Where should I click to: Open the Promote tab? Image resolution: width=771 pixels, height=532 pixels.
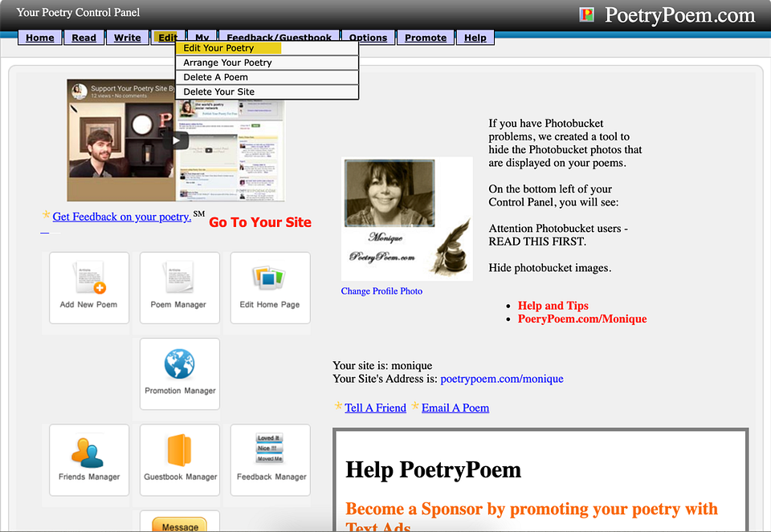click(x=426, y=38)
